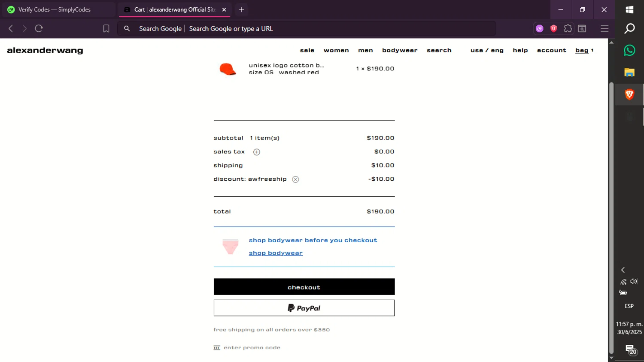Switch input language ESP indicator
This screenshot has height=362, width=644.
(x=629, y=306)
